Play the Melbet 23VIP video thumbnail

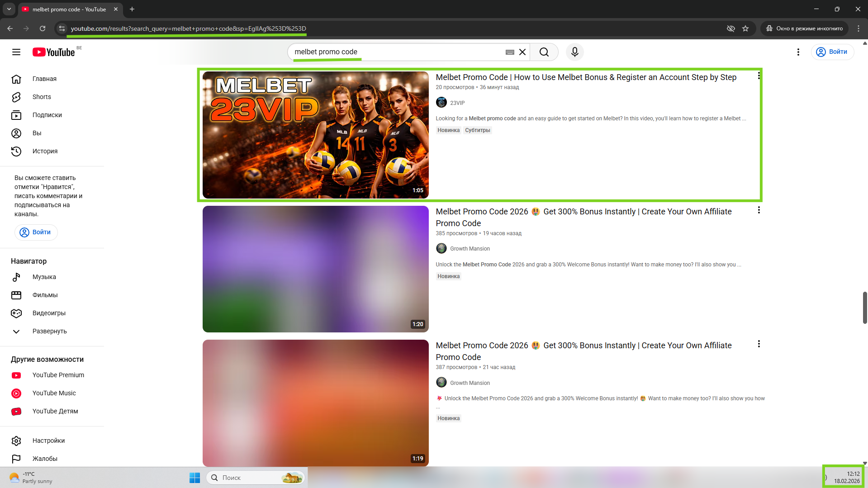tap(315, 135)
